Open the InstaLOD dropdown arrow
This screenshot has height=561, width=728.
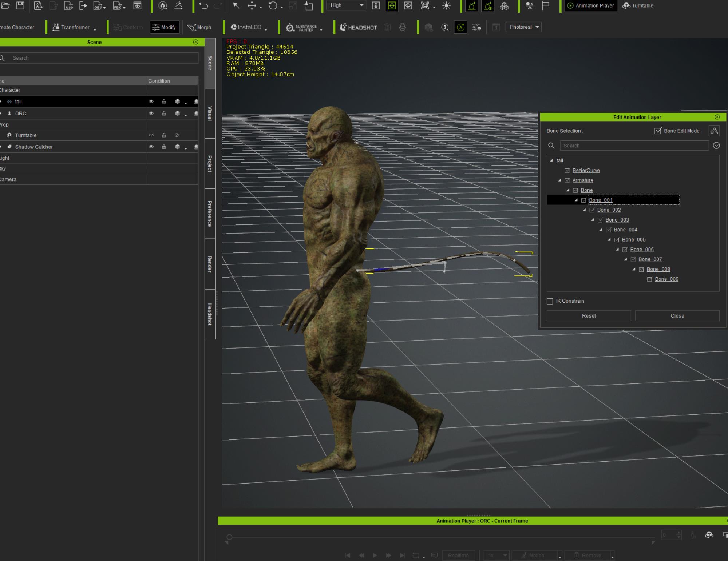point(266,29)
